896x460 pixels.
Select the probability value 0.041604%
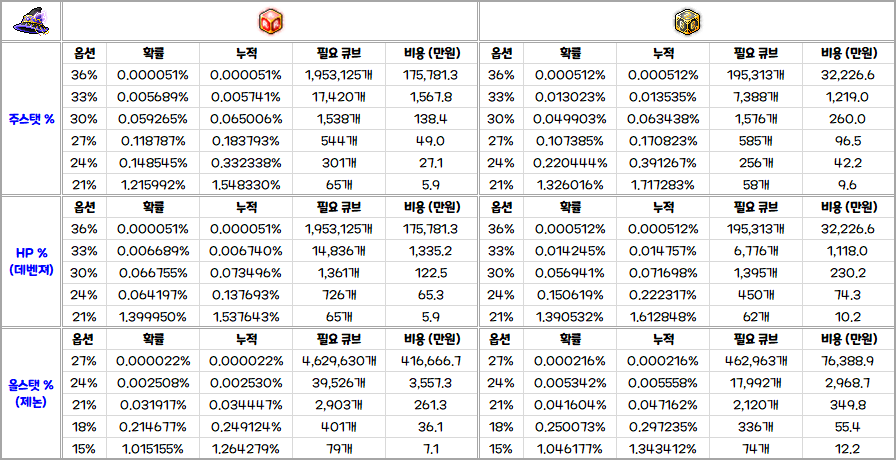(x=570, y=405)
